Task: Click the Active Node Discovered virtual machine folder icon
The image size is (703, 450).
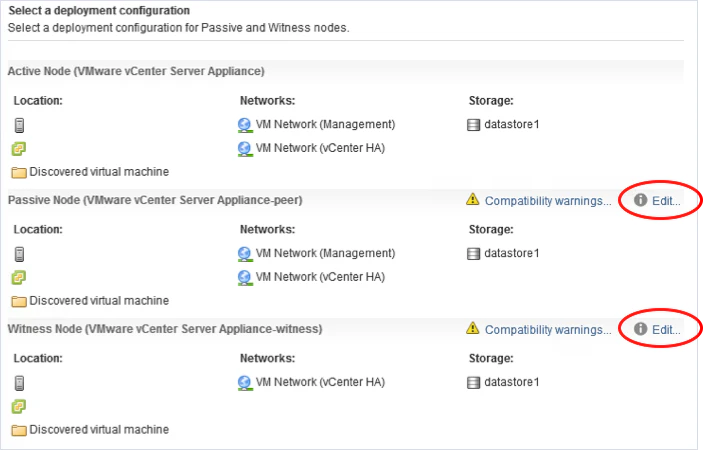Action: tap(19, 173)
